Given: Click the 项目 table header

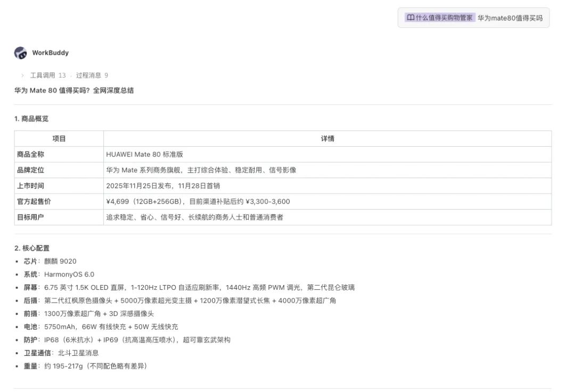Looking at the screenshot, I should [59, 138].
